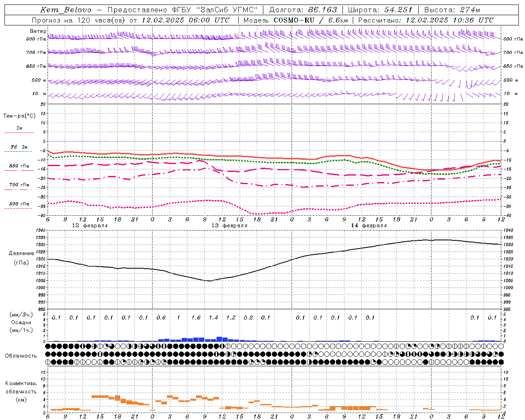Select the "Td 2м" dew point legend entry
Viewport: 525px width, 420px height.
click(x=19, y=147)
